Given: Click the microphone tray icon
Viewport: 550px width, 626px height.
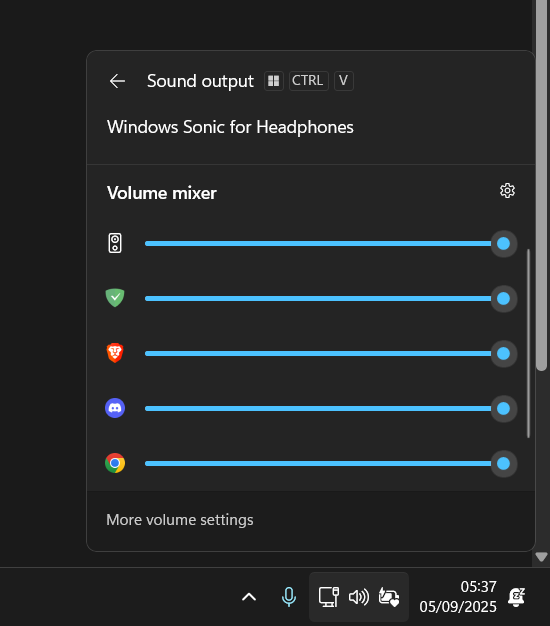Looking at the screenshot, I should (289, 597).
